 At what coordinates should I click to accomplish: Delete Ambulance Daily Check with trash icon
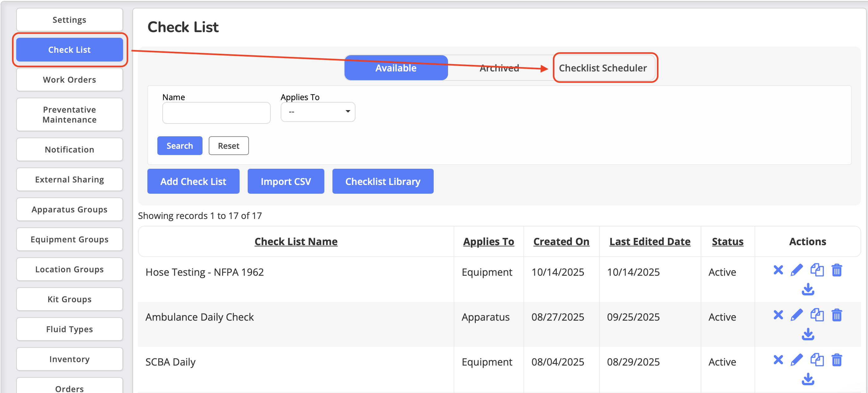pyautogui.click(x=837, y=315)
